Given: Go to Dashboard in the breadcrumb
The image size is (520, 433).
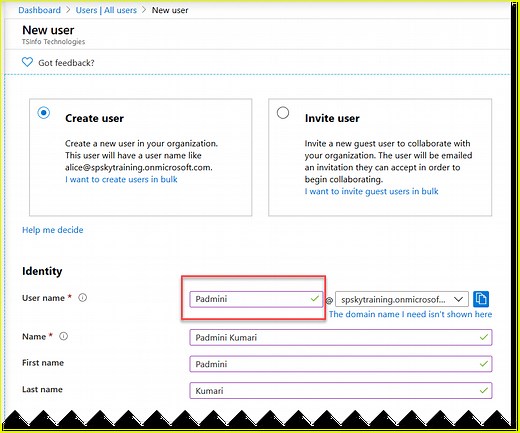Looking at the screenshot, I should pos(40,10).
